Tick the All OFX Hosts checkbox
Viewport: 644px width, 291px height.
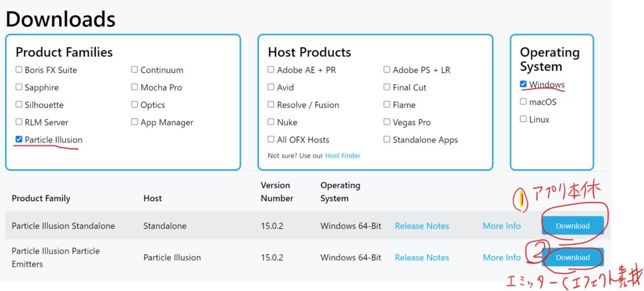(x=271, y=139)
